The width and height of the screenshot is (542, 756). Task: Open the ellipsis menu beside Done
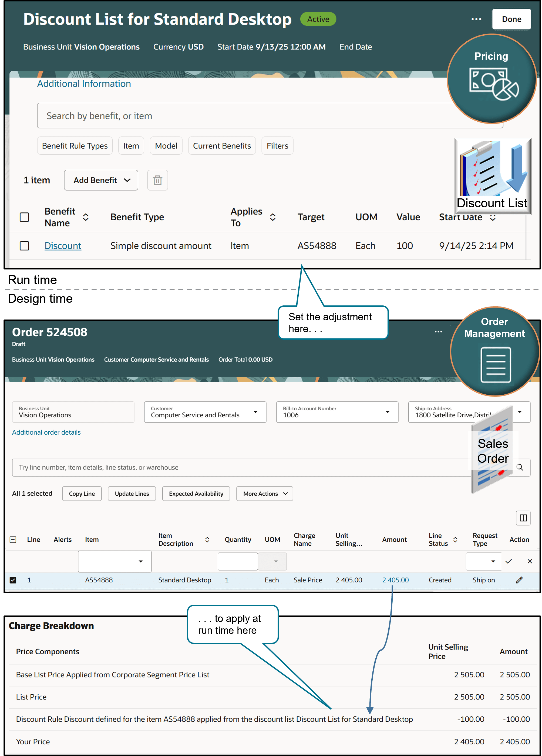click(476, 19)
